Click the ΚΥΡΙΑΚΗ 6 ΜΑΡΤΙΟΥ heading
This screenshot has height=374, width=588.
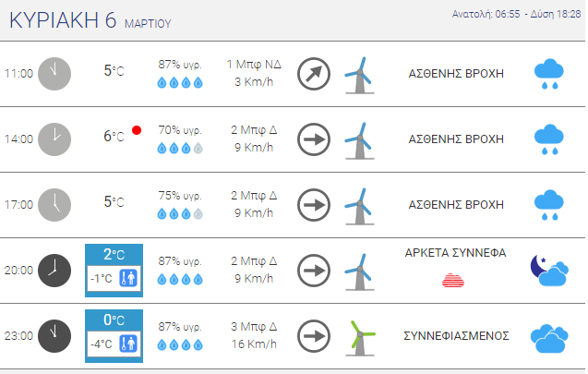(90, 21)
